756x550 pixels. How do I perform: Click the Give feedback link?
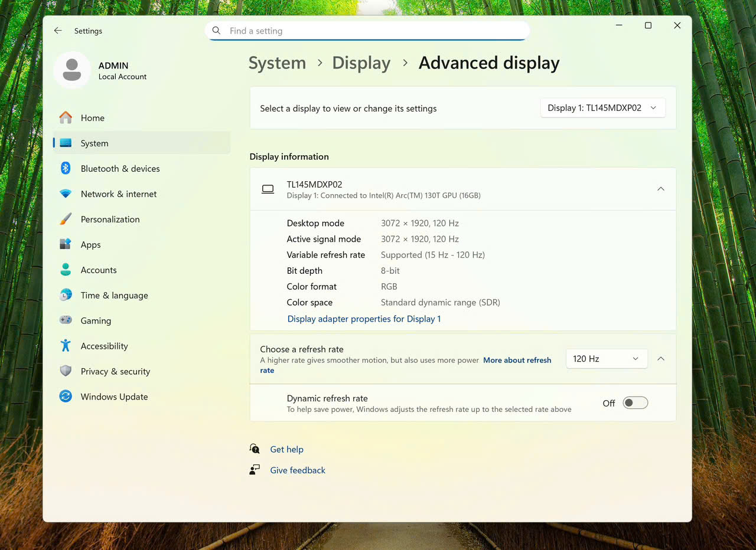point(298,470)
